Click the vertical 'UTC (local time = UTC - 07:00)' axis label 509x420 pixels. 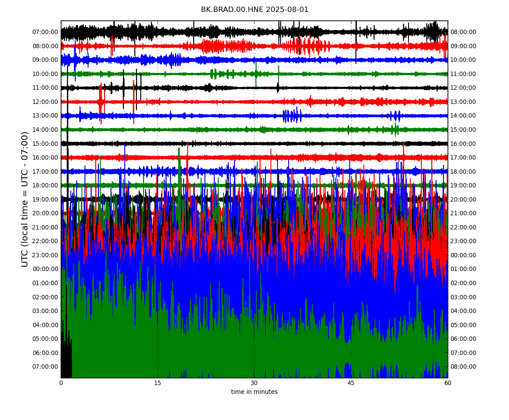pyautogui.click(x=25, y=199)
